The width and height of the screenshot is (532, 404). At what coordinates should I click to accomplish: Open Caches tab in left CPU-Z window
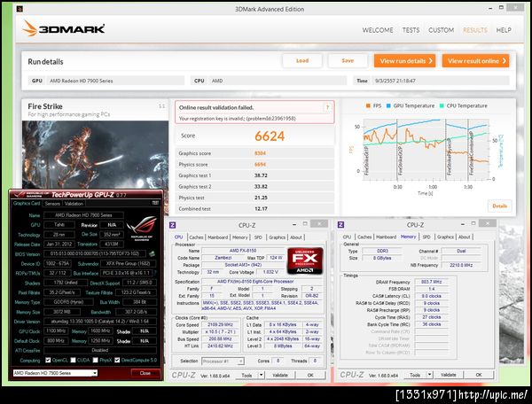[x=196, y=237]
